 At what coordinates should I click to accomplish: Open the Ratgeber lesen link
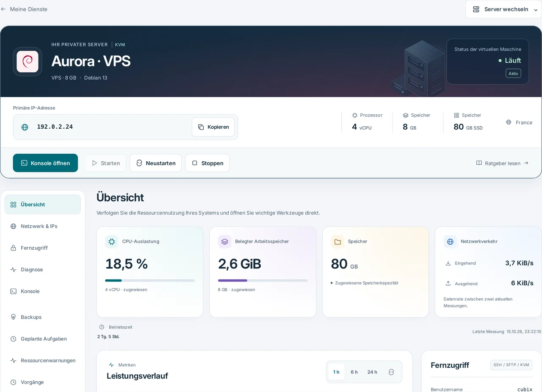click(503, 163)
